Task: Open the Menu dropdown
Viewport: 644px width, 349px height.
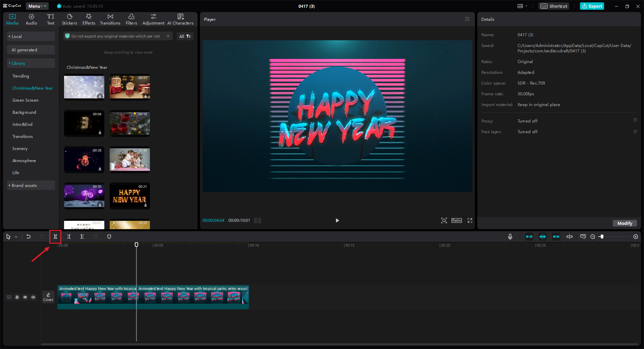Action: click(37, 6)
